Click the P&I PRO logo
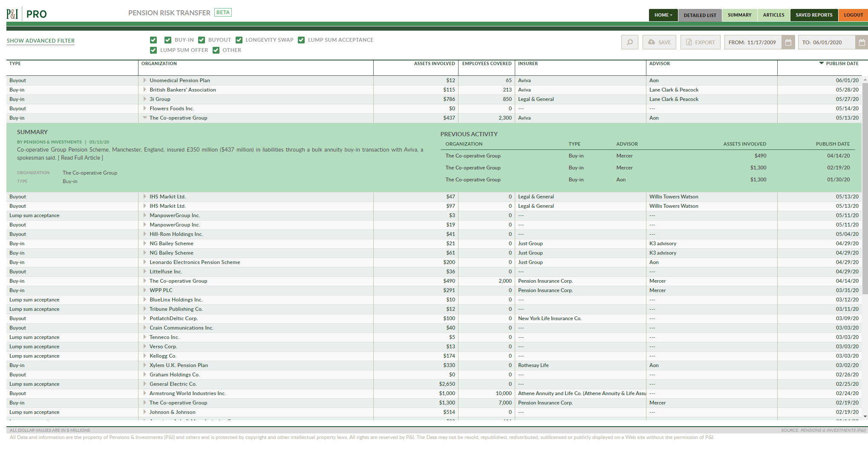 coord(26,14)
